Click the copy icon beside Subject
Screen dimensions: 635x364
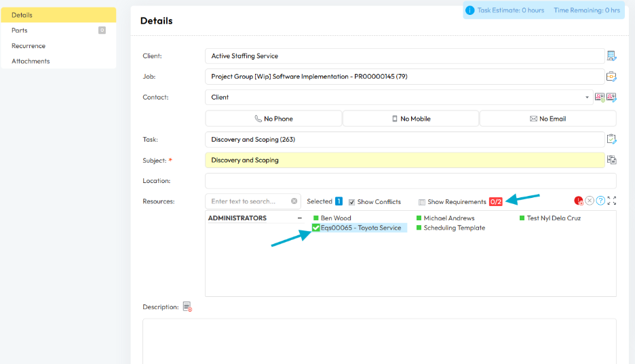611,160
